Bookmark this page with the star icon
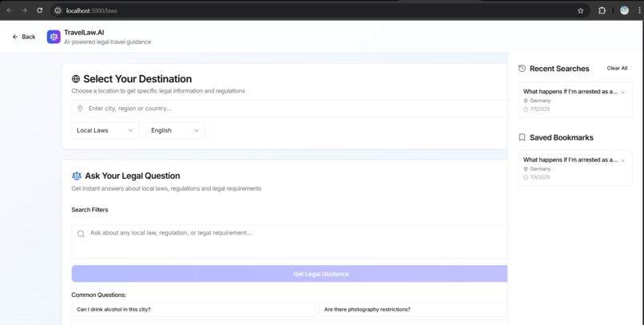Screen dimensions: 644x325 click(x=580, y=10)
